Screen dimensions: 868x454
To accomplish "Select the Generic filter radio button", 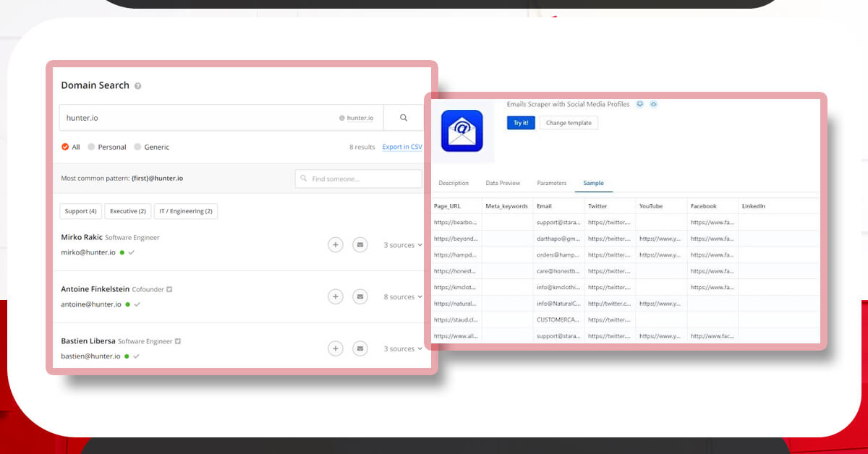I will 137,147.
